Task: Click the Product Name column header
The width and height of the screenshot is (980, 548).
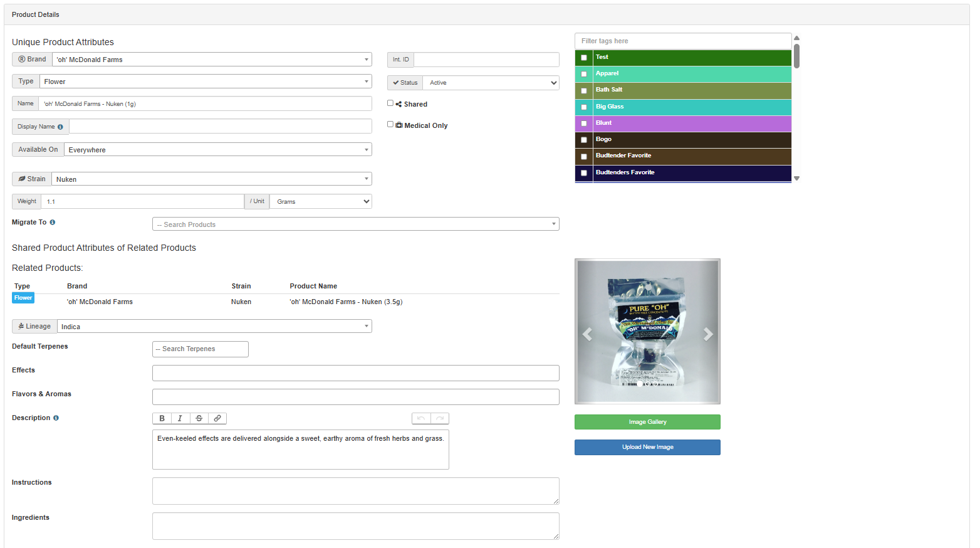Action: 313,286
